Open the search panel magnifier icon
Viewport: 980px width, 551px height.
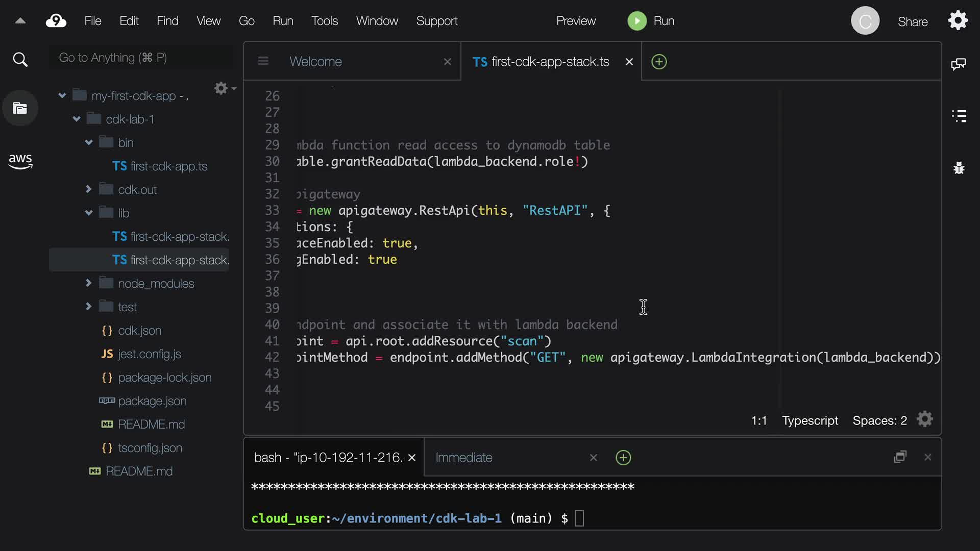(20, 60)
